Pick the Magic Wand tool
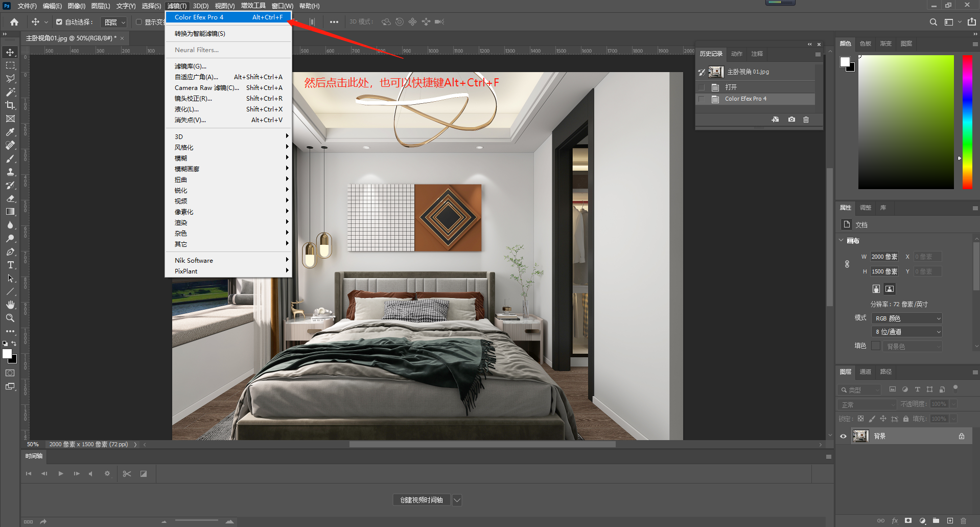980x527 pixels. [10, 92]
